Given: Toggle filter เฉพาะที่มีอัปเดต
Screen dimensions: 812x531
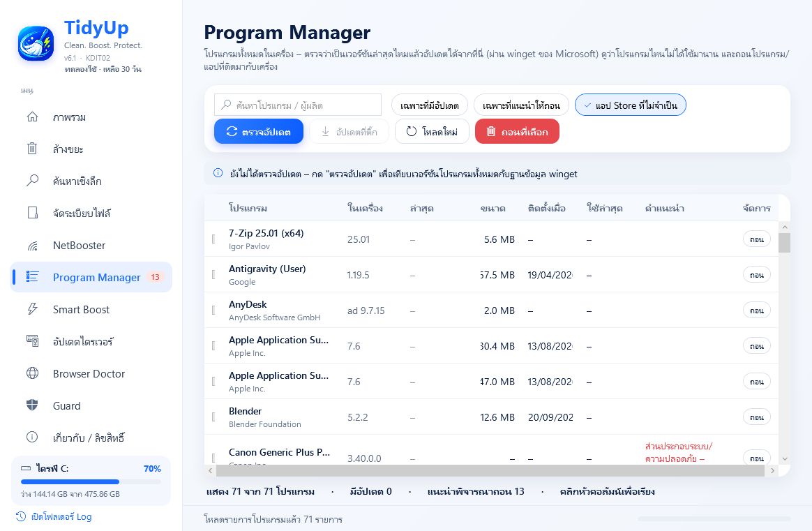Looking at the screenshot, I should (429, 105).
